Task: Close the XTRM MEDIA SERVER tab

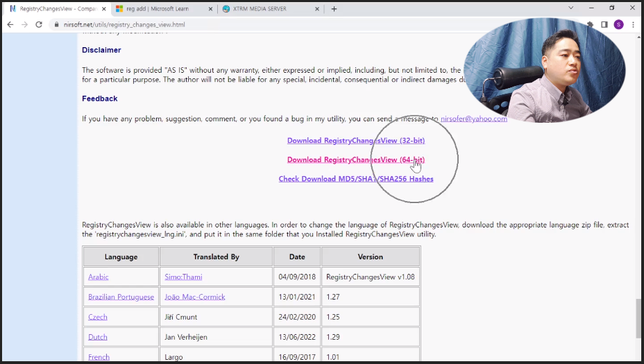Action: point(316,8)
